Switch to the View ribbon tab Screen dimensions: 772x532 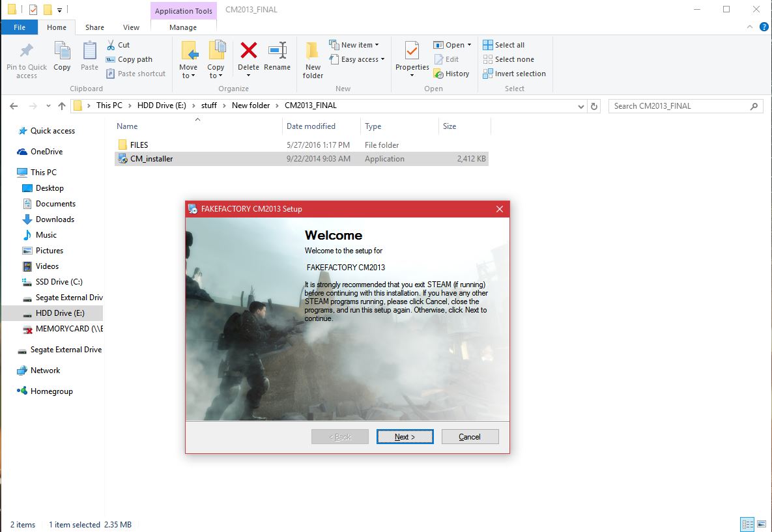point(131,27)
